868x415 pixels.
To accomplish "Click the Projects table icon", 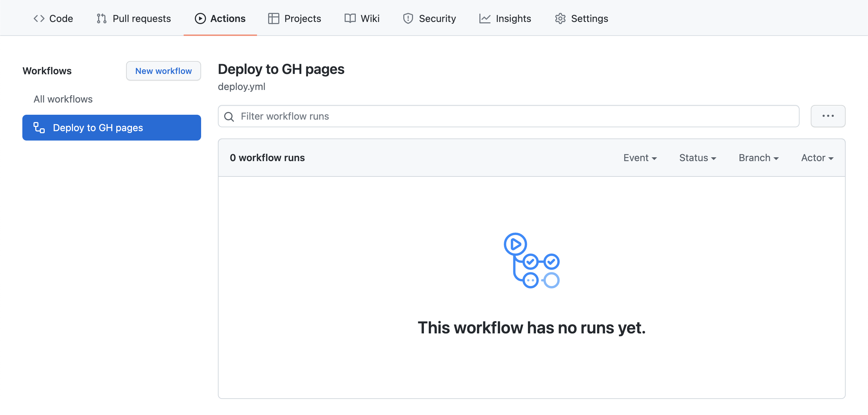I will [273, 18].
